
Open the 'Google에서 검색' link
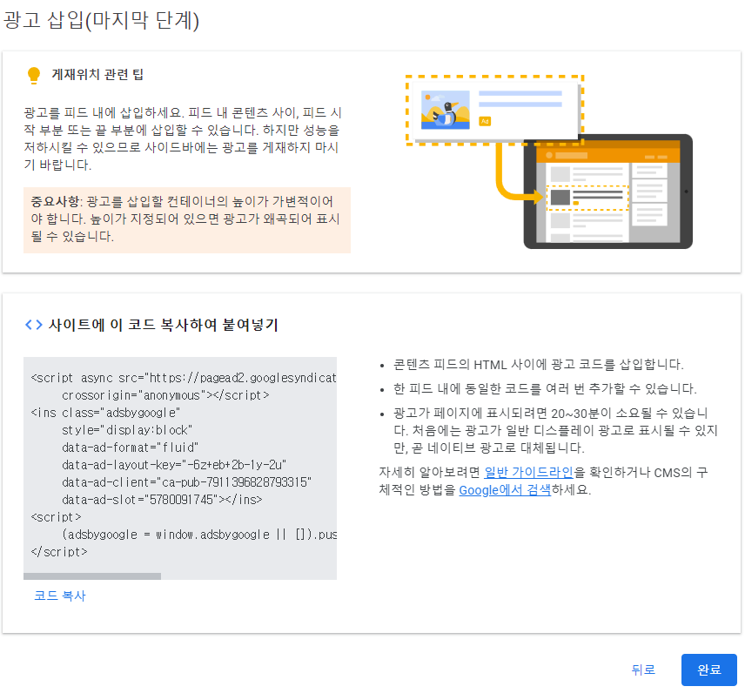(x=505, y=490)
